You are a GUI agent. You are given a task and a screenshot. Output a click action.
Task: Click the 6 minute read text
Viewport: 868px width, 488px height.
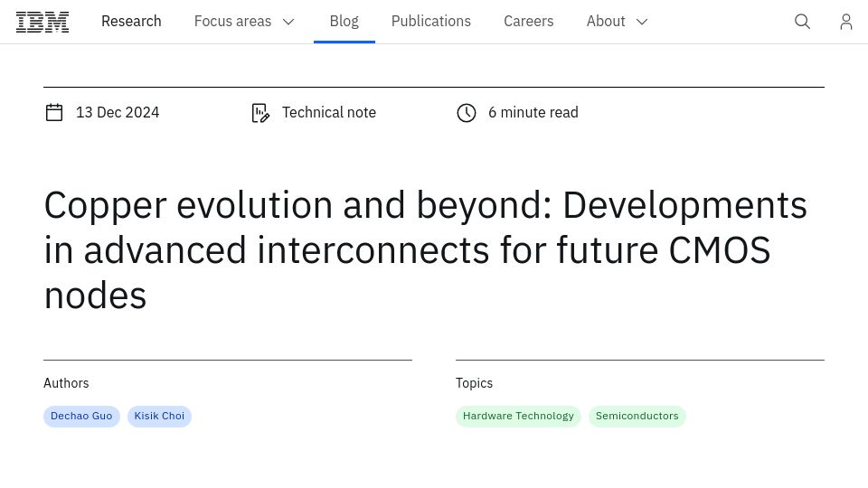[x=533, y=112]
